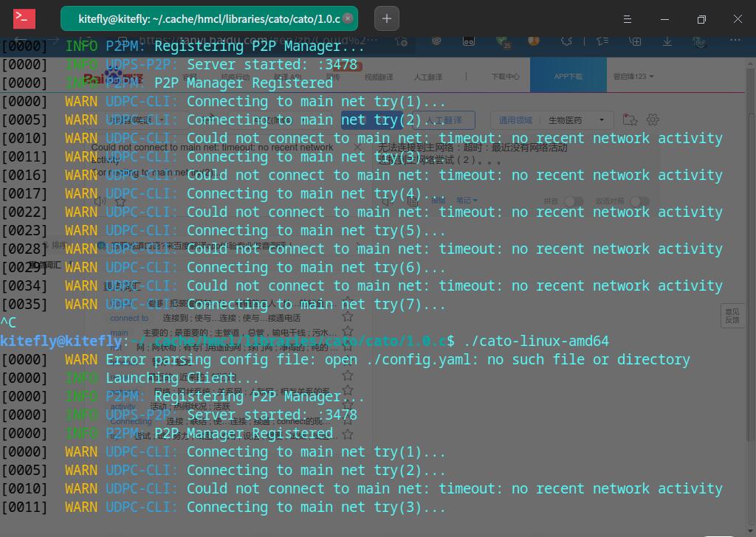756x537 pixels.
Task: Maximize the terminal window
Action: click(x=701, y=19)
